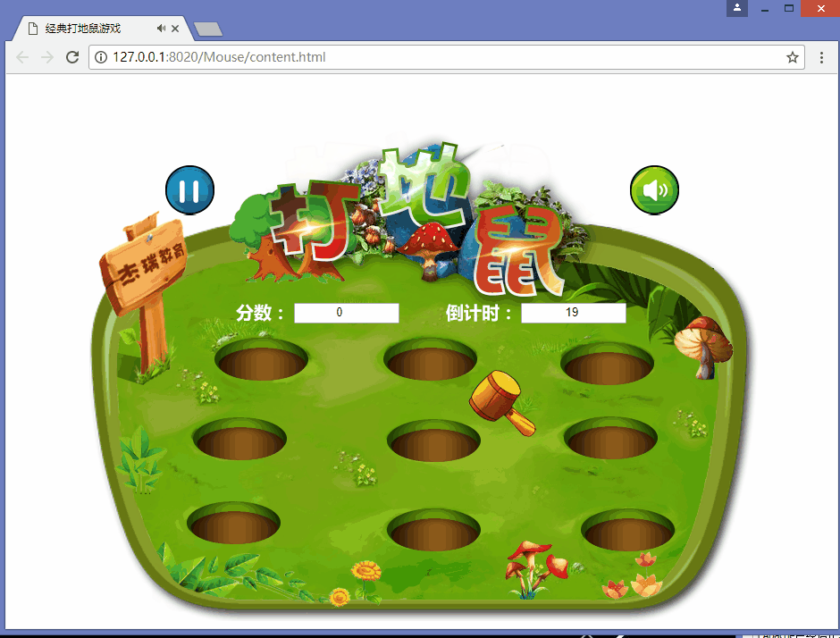Image resolution: width=840 pixels, height=638 pixels.
Task: Pause the game with the blue pause button
Action: point(189,190)
